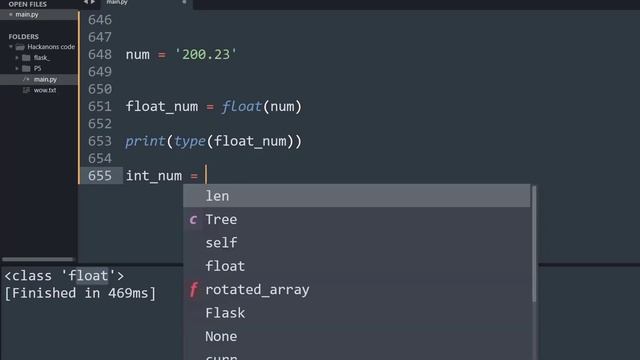Select 'len' autocomplete suggestion
This screenshot has width=640, height=360.
[357, 196]
